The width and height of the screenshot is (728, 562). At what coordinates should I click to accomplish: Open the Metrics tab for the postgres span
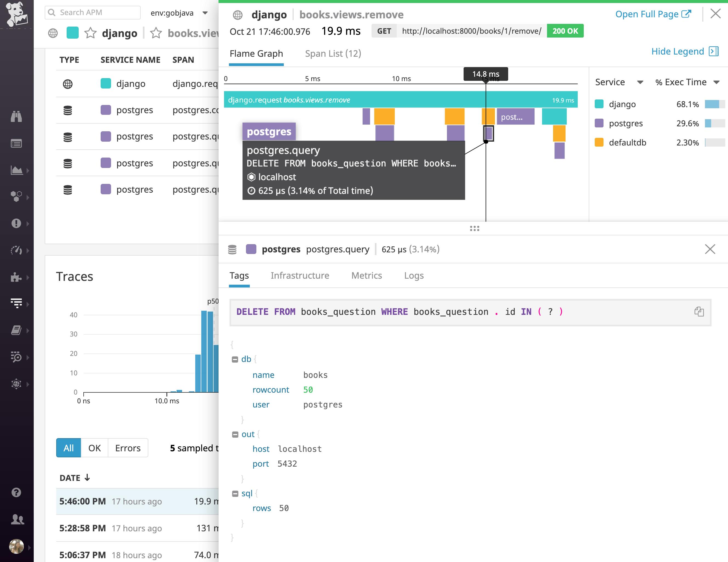[366, 275]
